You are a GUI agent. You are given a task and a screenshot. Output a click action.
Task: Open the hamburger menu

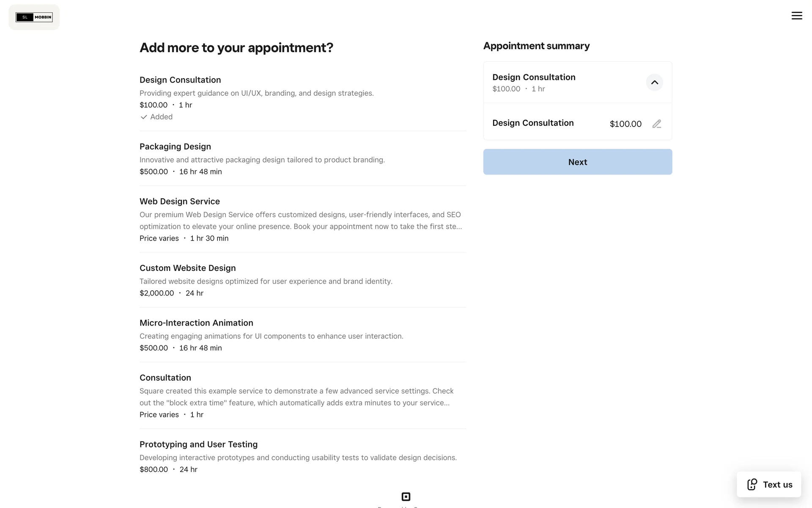coord(796,16)
